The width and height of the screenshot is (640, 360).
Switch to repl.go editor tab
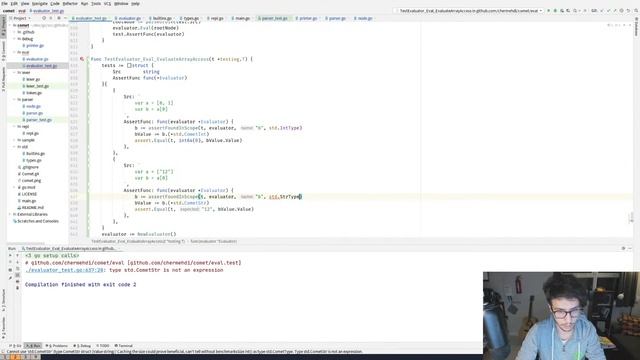[x=215, y=18]
